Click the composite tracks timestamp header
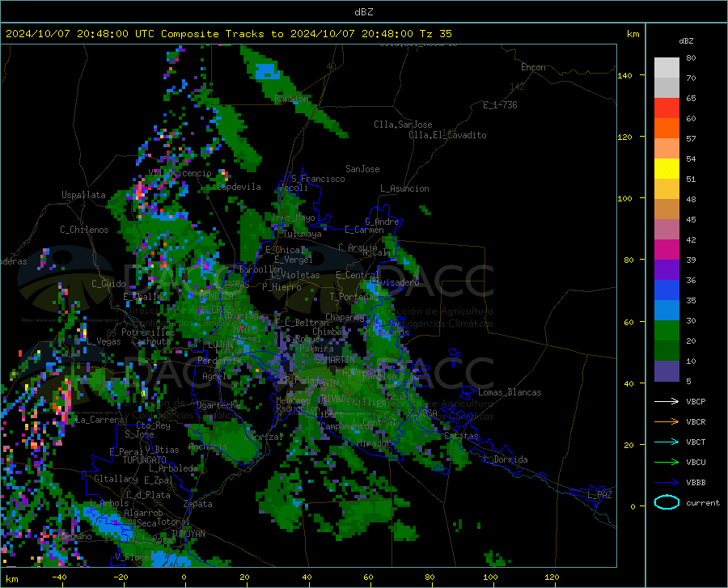 [228, 34]
